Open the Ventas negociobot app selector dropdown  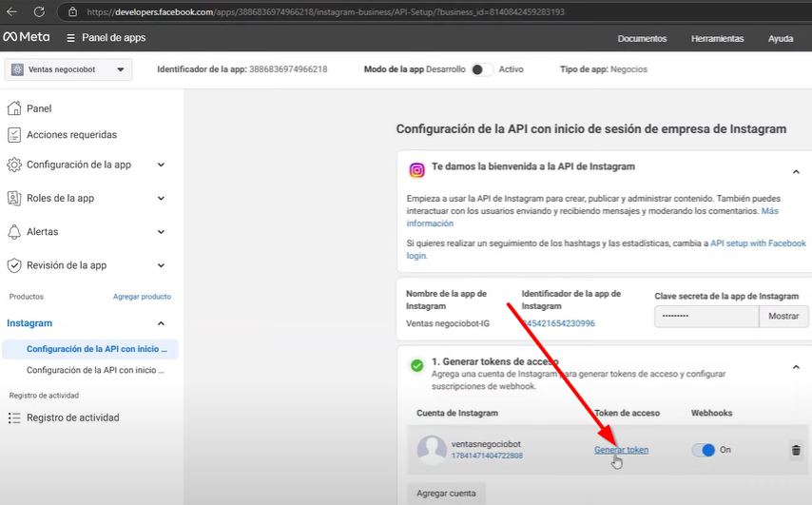[68, 69]
